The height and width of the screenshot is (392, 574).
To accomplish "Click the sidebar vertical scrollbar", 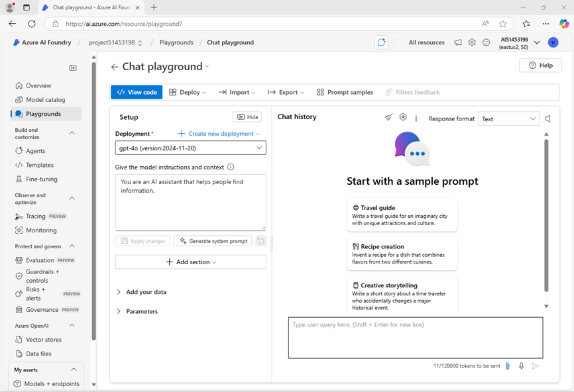I will [x=93, y=201].
